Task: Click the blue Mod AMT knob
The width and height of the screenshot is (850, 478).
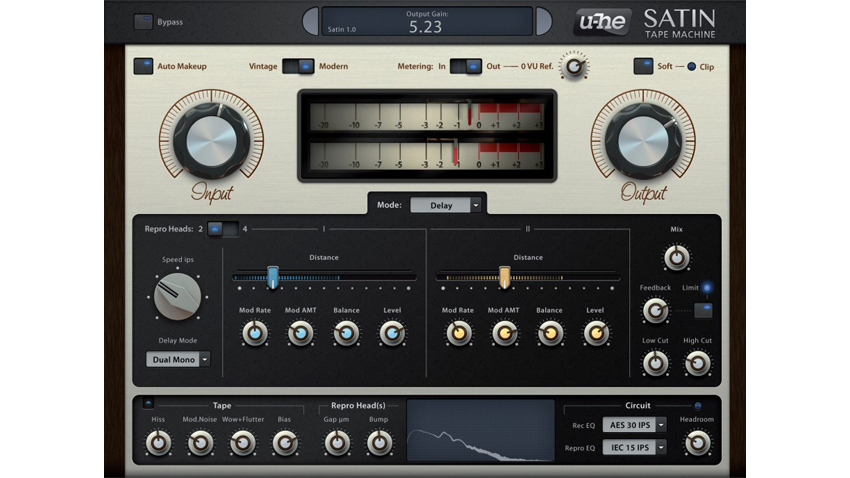Action: (x=300, y=333)
